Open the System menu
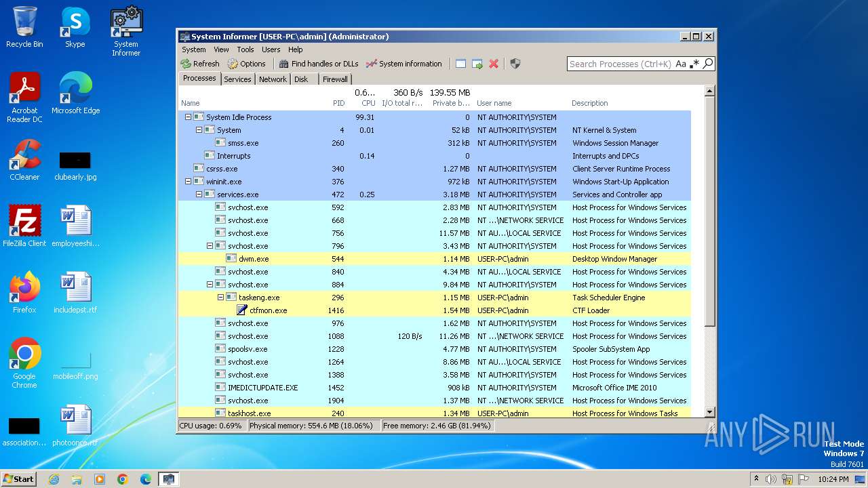The height and width of the screenshot is (488, 868). pos(193,49)
